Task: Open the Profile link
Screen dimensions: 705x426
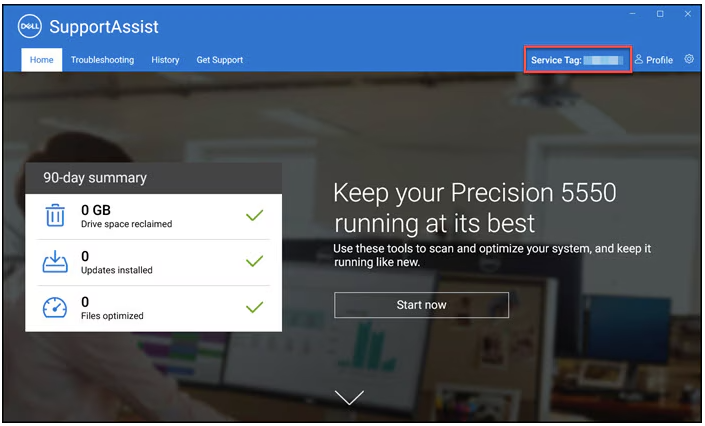Action: pyautogui.click(x=654, y=60)
